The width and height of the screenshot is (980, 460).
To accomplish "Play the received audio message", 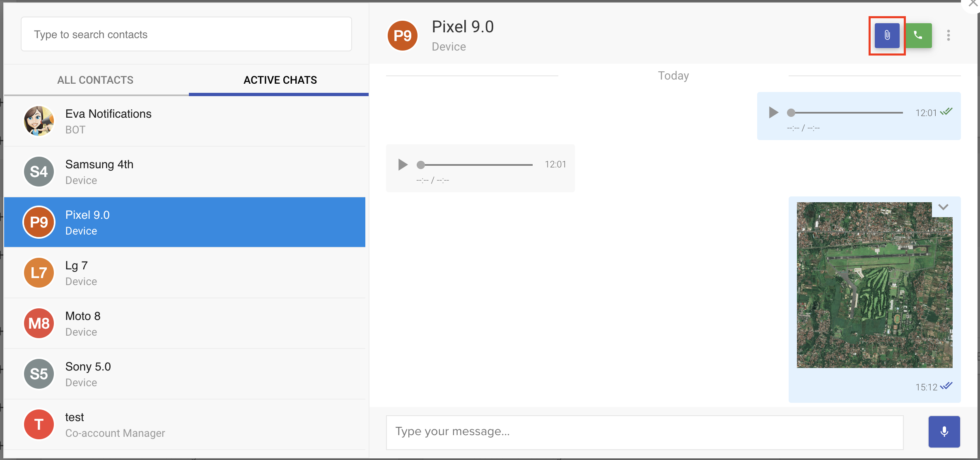I will point(402,165).
